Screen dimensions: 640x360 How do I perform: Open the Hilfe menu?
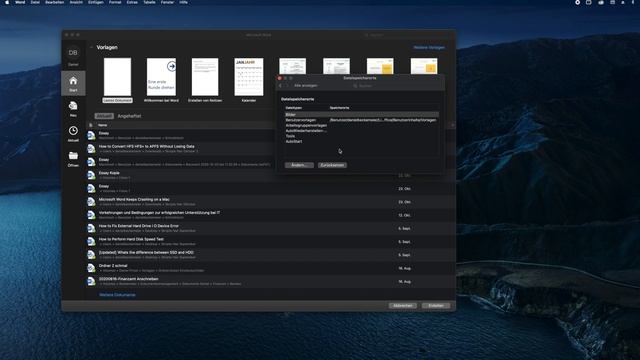tap(184, 2)
